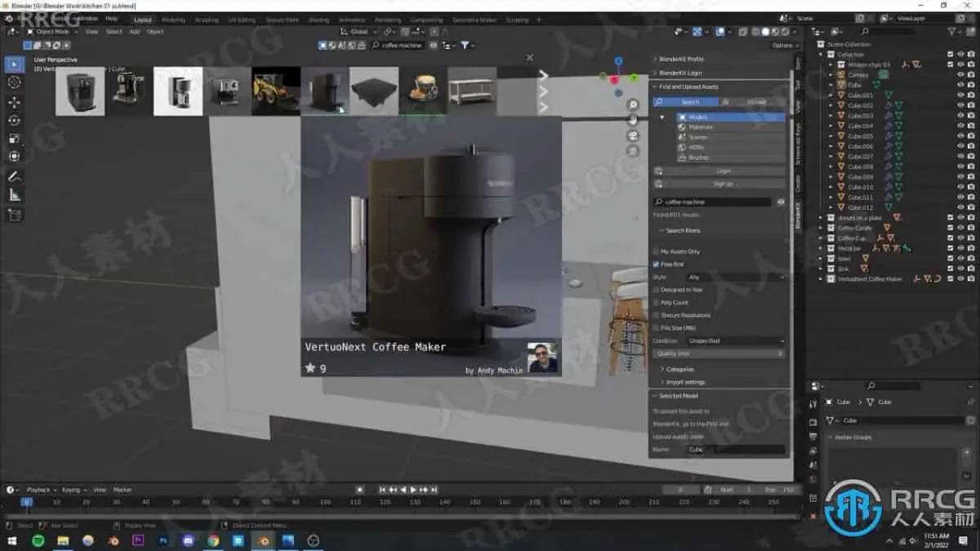
Task: Adjust the Quality slider in BlenderKit filters
Action: point(719,353)
